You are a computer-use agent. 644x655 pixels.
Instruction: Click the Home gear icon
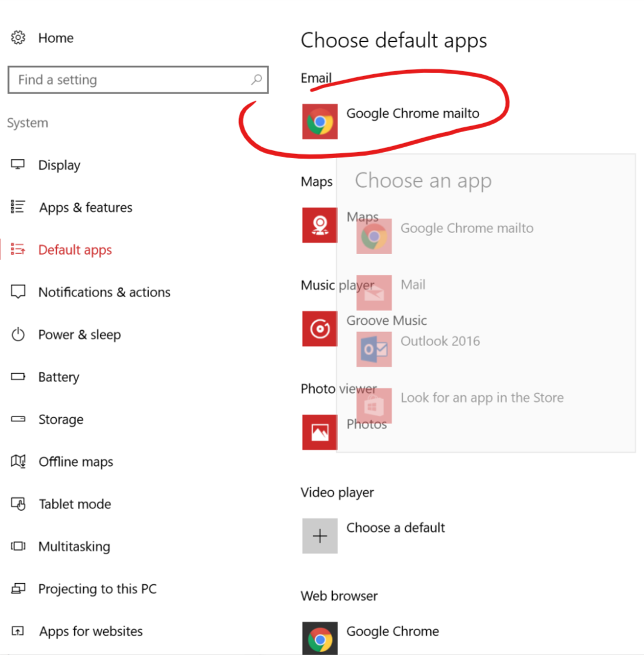18,37
